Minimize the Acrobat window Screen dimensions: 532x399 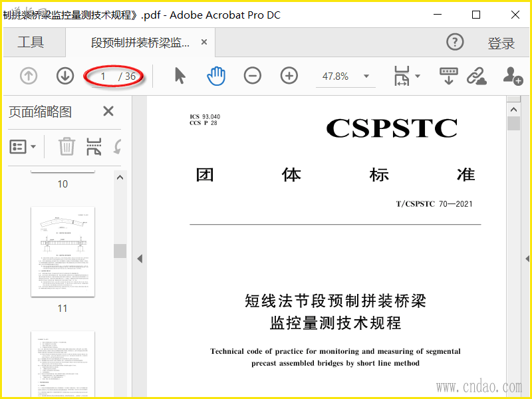pos(438,15)
